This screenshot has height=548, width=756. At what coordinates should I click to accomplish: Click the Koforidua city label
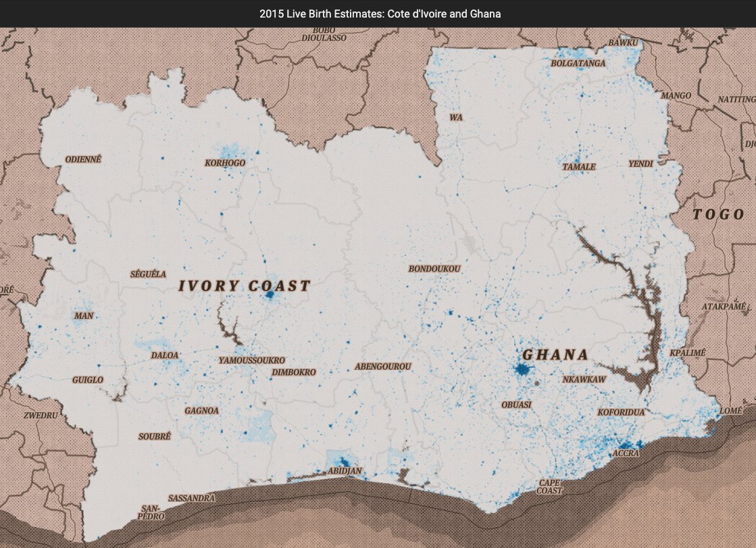coord(622,412)
